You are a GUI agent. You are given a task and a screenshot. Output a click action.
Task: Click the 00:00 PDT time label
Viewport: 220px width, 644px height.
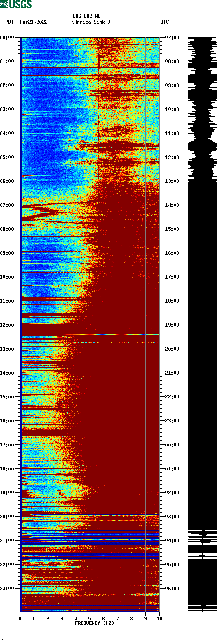(x=7, y=38)
